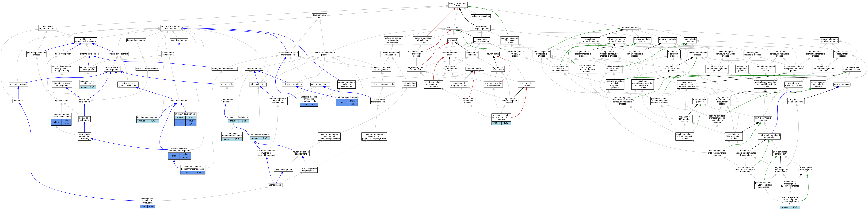Image resolution: width=868 pixels, height=211 pixels.
Task: Select 'heterocycle metabolic process' node
Action: tap(752, 54)
